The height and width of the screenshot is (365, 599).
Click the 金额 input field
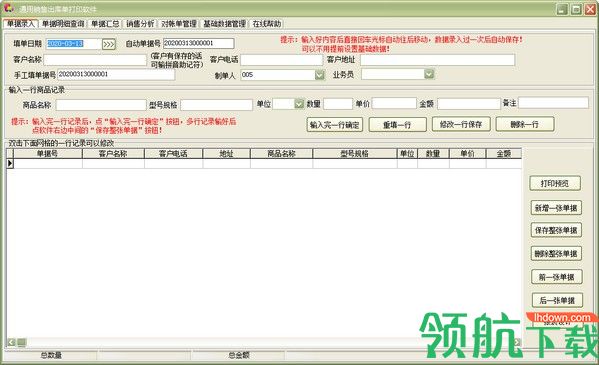469,104
